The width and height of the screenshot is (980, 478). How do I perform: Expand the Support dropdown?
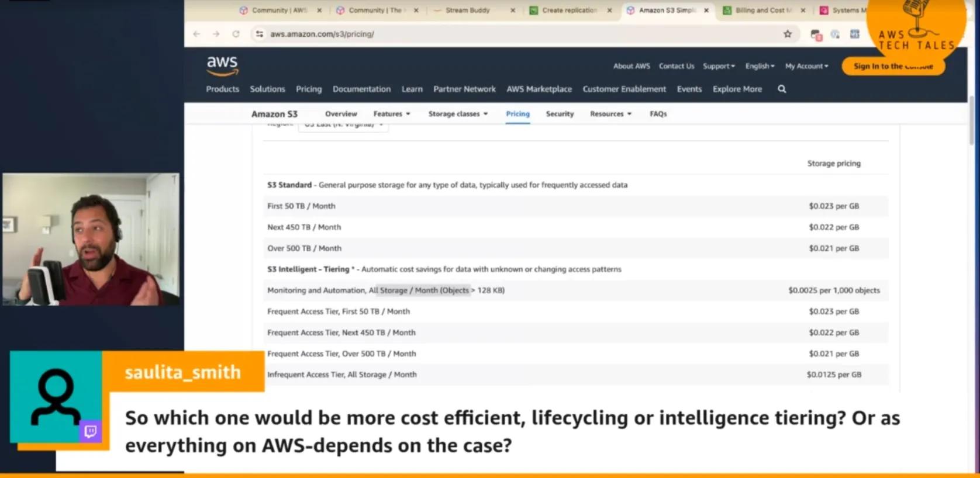pyautogui.click(x=719, y=66)
